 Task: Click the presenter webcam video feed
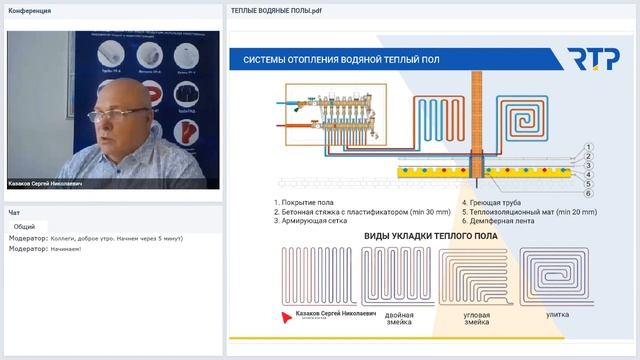(113, 110)
